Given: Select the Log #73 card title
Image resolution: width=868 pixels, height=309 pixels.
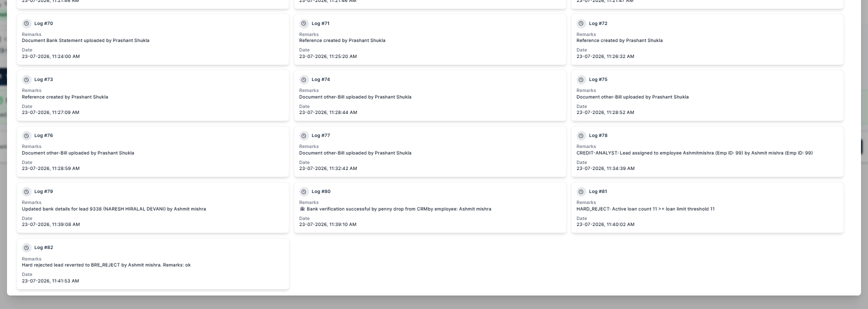Looking at the screenshot, I should (44, 79).
